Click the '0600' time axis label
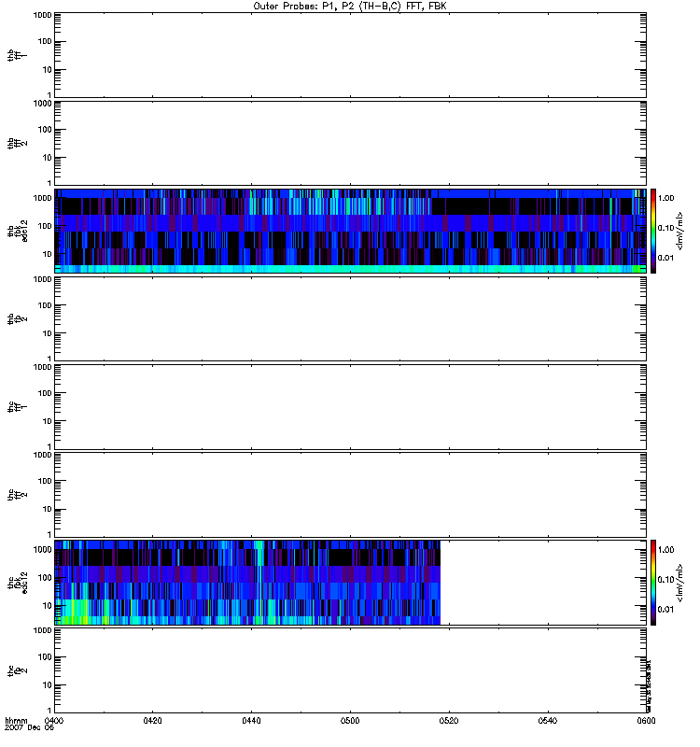 coord(646,720)
